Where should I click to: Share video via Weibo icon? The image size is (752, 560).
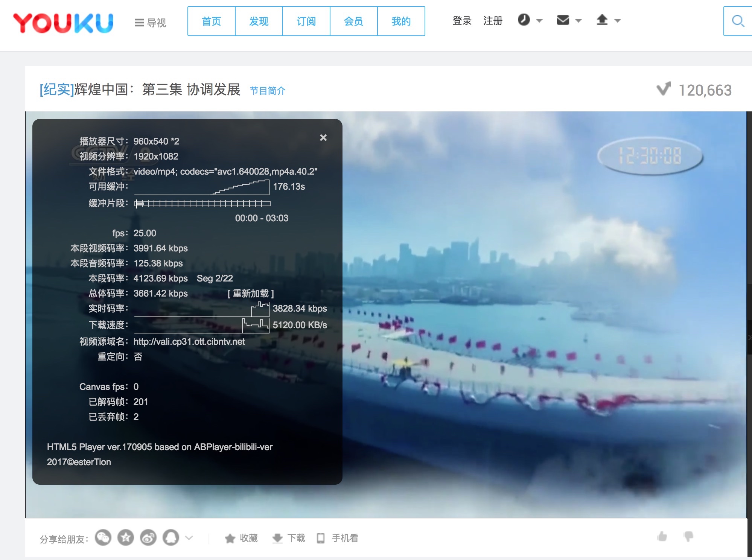[x=148, y=538]
